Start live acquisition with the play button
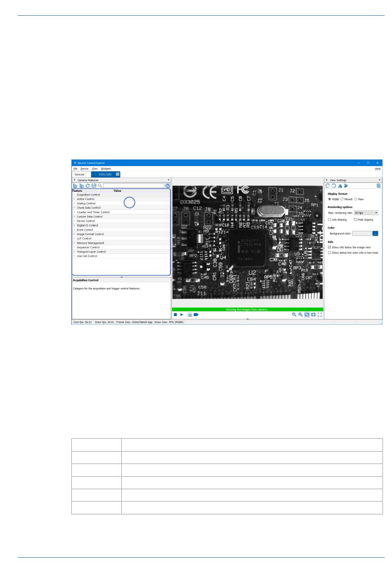 point(182,315)
